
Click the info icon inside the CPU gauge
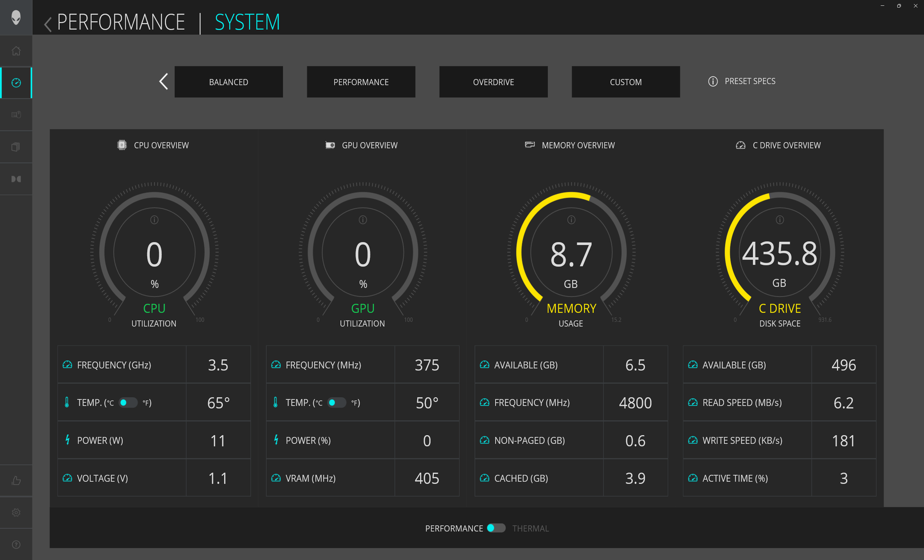154,220
